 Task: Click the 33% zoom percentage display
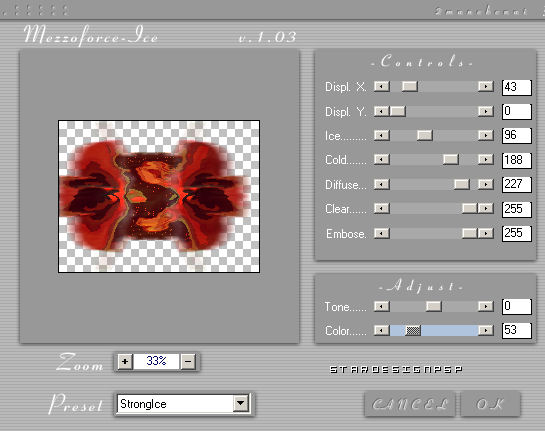pos(156,362)
